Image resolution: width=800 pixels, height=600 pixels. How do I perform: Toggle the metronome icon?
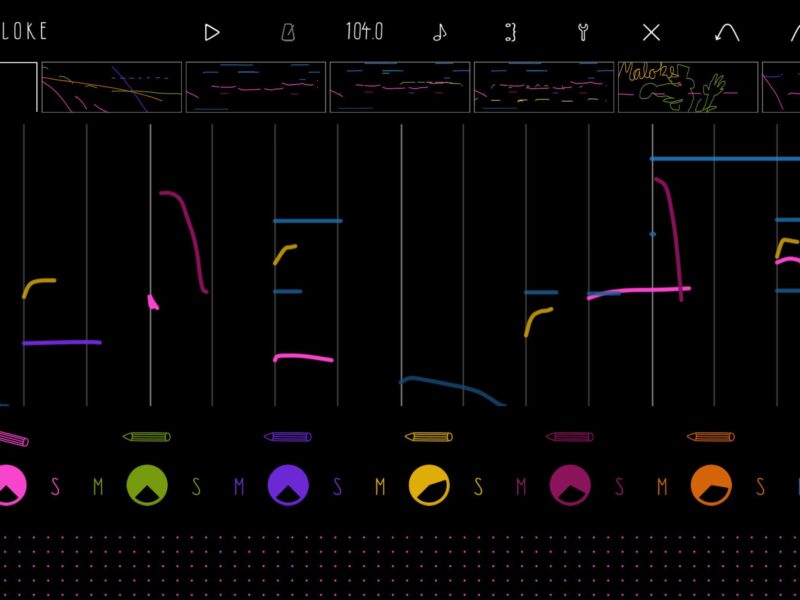pos(288,33)
